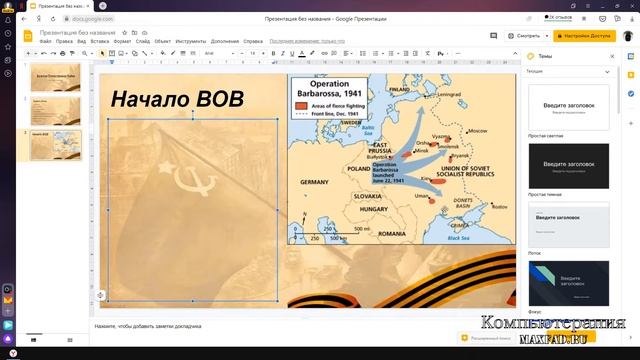Open the highlight color marker
The width and height of the screenshot is (640, 360).
[312, 53]
